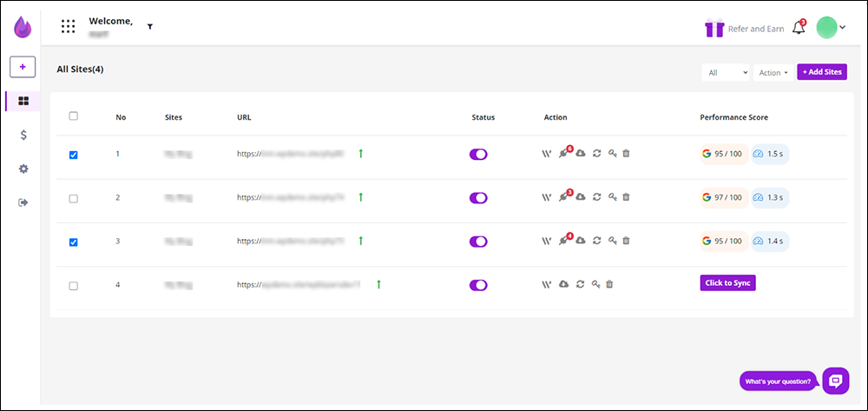Click the Google score 95 / 100 for site 1
The width and height of the screenshot is (868, 411).
(724, 154)
